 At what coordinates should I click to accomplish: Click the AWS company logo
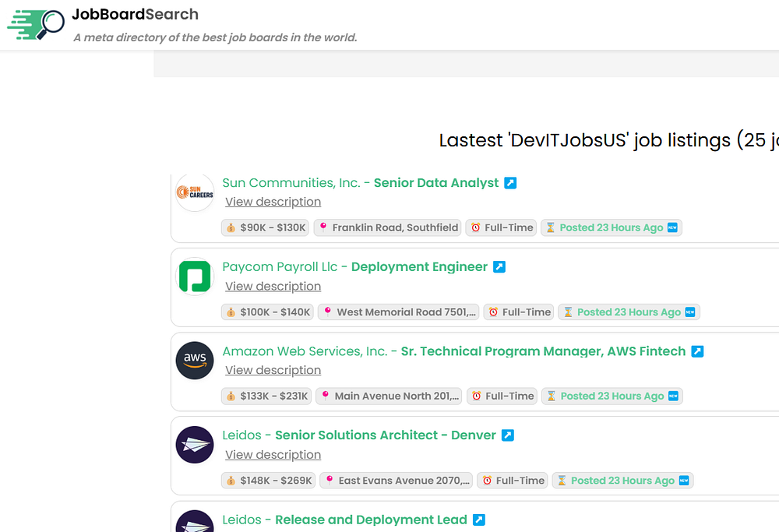[x=195, y=361]
